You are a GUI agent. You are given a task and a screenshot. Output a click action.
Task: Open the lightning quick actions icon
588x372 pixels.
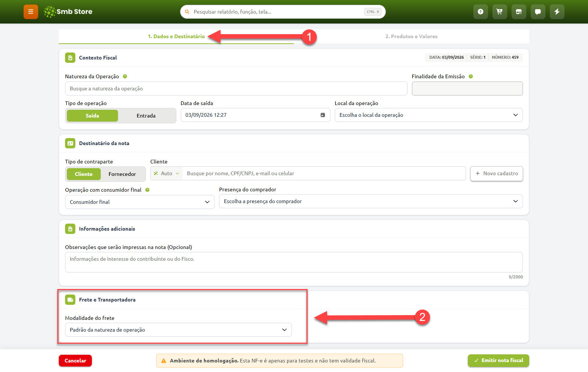[x=557, y=12]
